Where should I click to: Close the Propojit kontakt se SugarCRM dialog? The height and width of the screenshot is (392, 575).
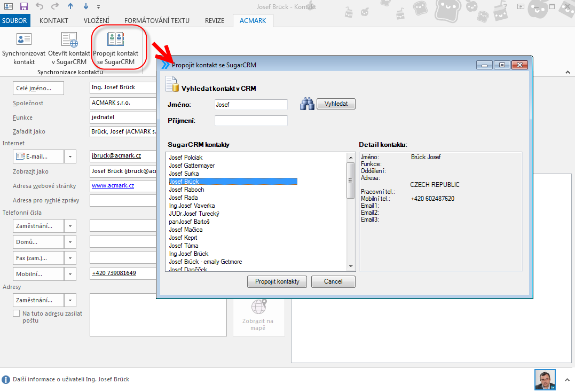(519, 65)
